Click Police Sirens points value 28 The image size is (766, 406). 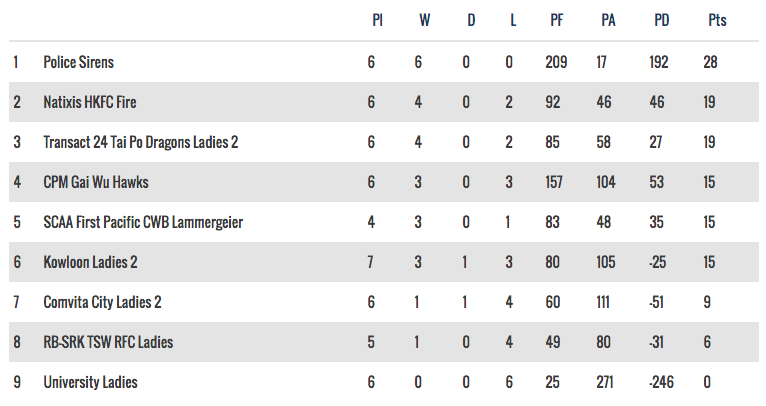click(x=710, y=62)
